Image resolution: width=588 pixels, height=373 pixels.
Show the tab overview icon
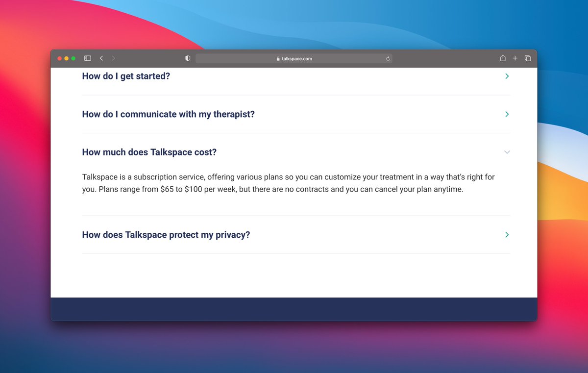click(528, 58)
